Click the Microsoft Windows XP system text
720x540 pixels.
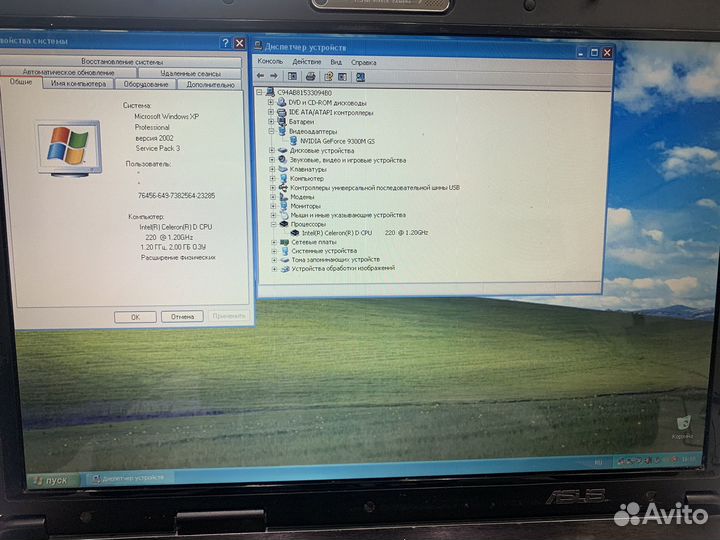167,117
